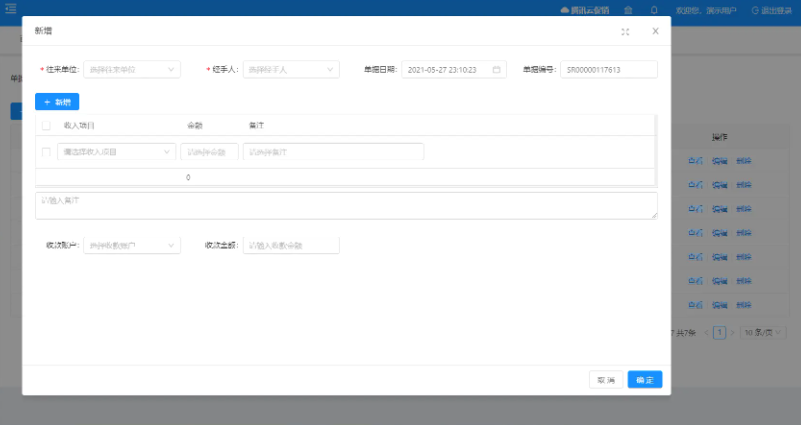
Task: Confirm with the 确定 button
Action: click(x=645, y=380)
